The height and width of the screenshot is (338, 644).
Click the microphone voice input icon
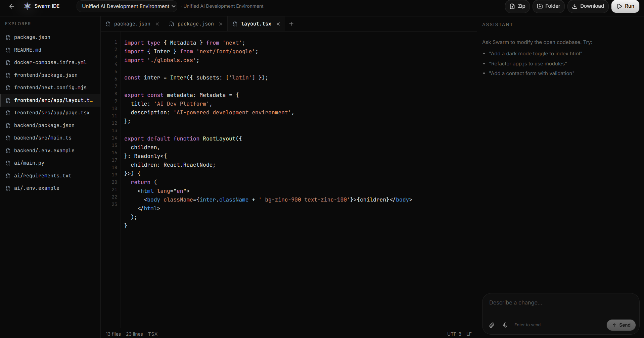coord(505,325)
